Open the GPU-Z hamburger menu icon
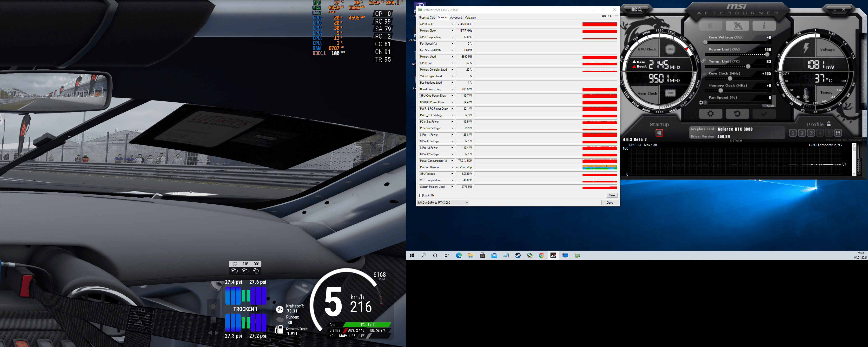Viewport: 868px width, 347px height. (x=616, y=16)
